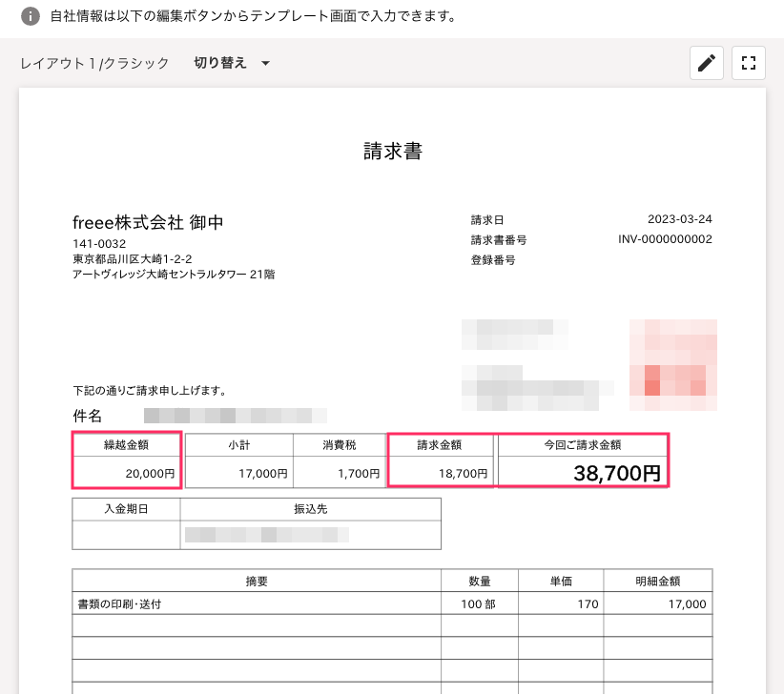This screenshot has width=784, height=695.
Task: Click the 摘要 column header
Action: tap(257, 581)
